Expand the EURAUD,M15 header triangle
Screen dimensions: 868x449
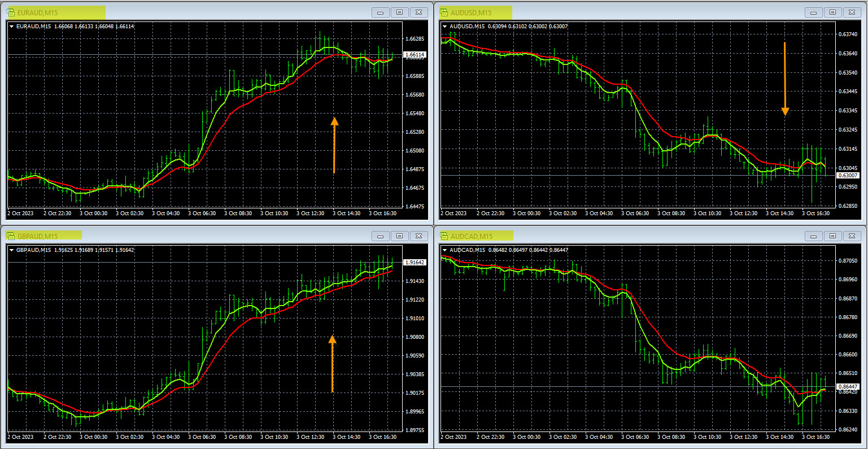coord(12,26)
